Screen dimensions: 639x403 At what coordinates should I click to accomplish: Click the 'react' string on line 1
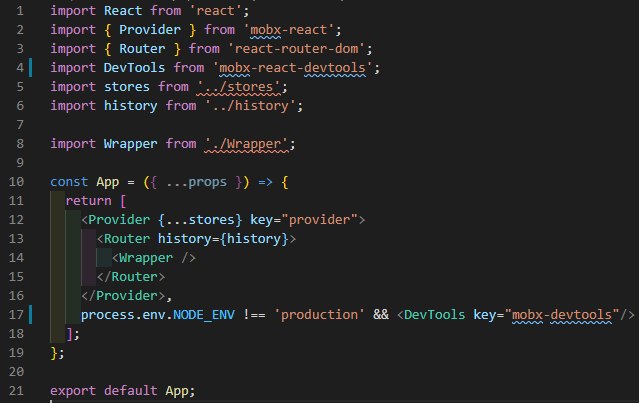pos(215,11)
